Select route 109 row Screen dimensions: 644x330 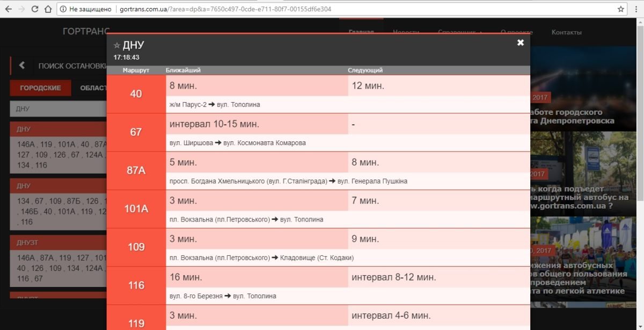pos(136,247)
